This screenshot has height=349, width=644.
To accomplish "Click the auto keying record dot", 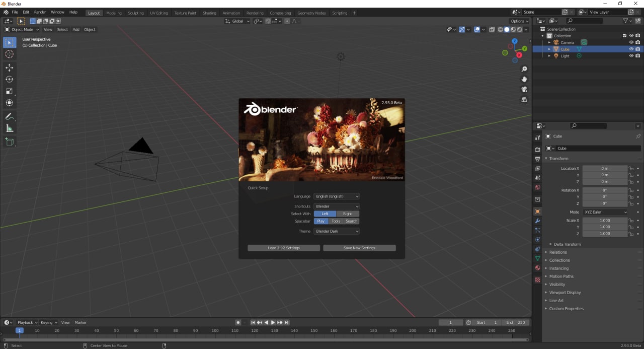I will (x=238, y=322).
